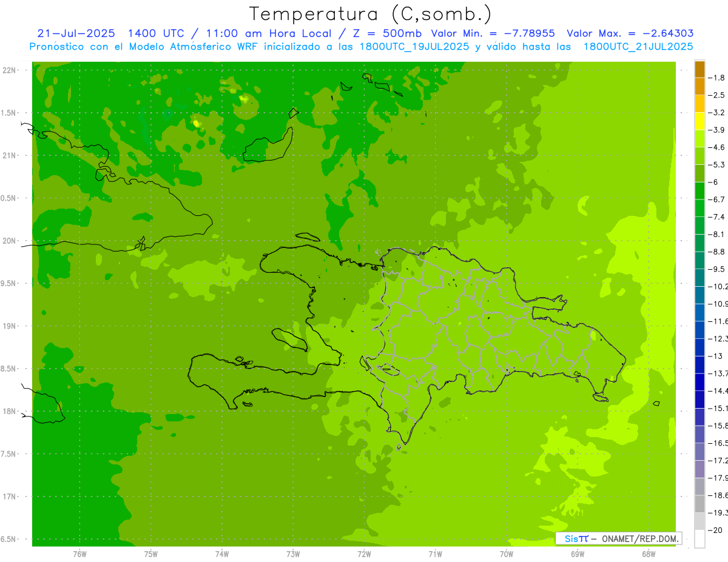Viewport: 728px width, 562px height.
Task: Click the '21N' latitude label
Action: click(8, 156)
